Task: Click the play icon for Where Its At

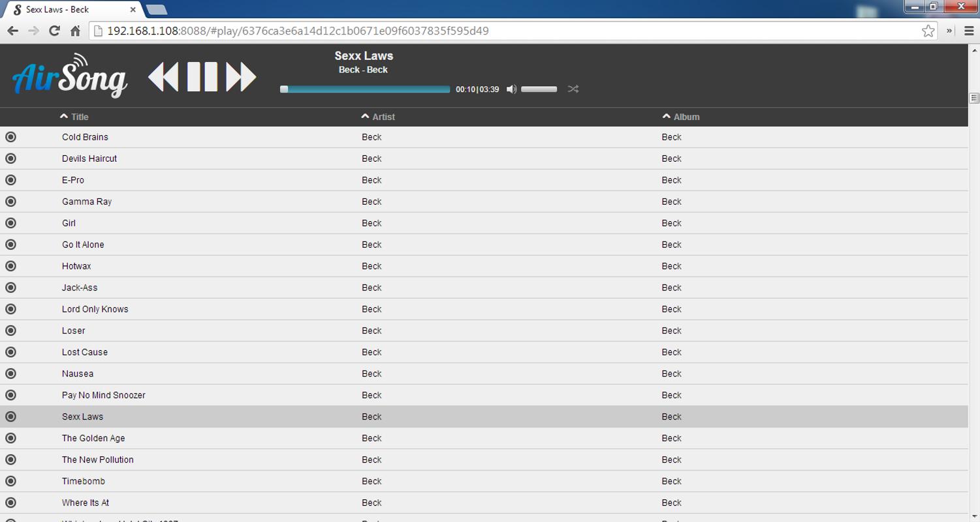Action: [10, 503]
